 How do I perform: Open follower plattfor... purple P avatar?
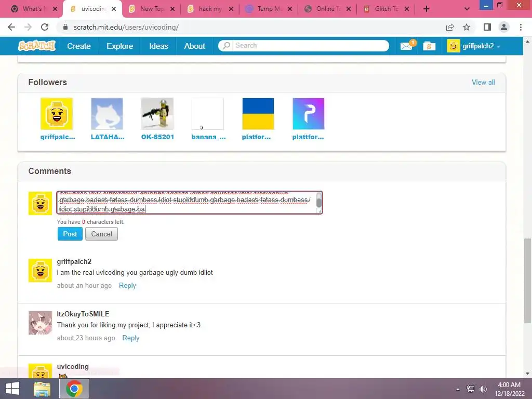(309, 114)
